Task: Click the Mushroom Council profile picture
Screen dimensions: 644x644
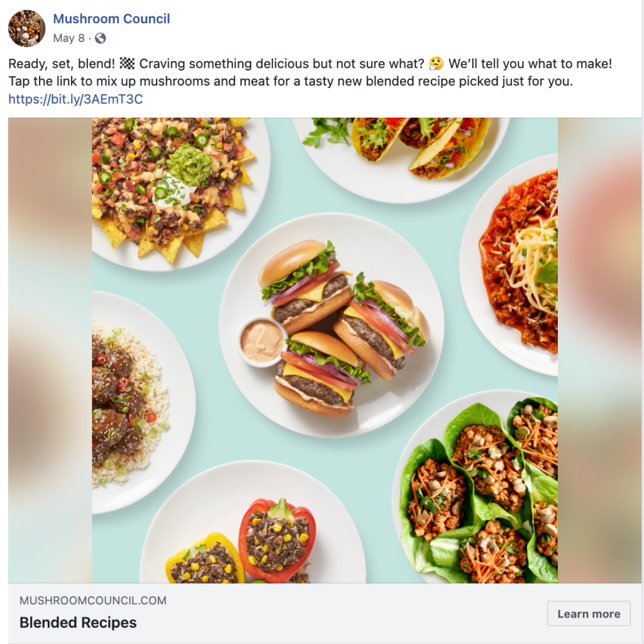Action: [x=26, y=28]
